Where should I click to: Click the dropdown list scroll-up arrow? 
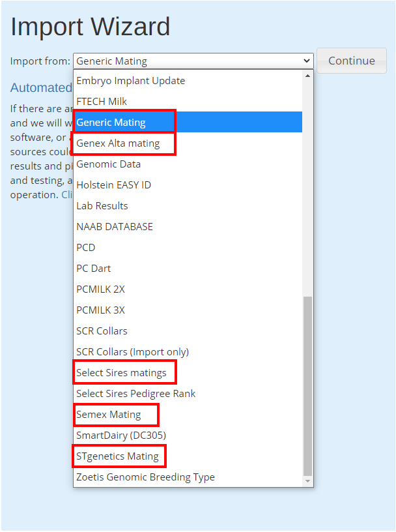(x=307, y=76)
